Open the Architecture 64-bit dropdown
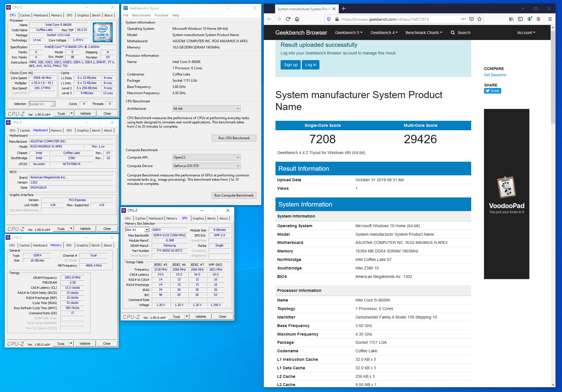This screenshot has height=392, width=562. pos(207,109)
